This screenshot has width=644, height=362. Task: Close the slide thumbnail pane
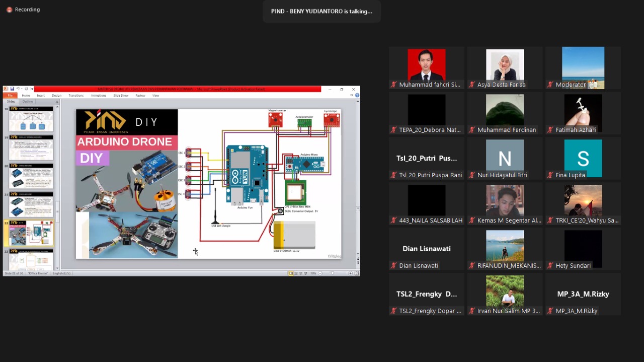57,102
